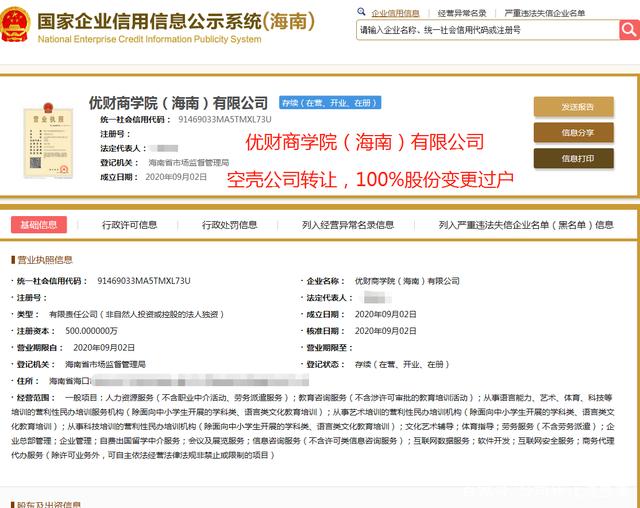
Task: Select the 经营异常名录 search category
Action: coord(462,13)
